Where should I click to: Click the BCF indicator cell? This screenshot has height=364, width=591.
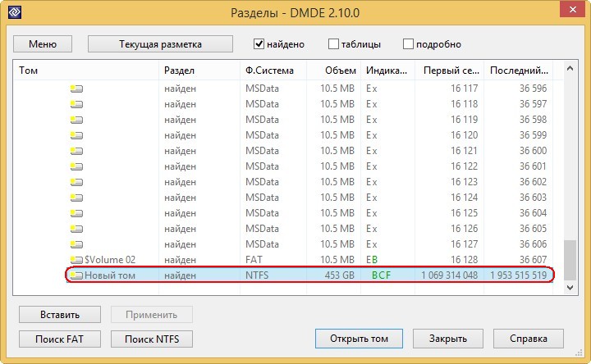381,275
